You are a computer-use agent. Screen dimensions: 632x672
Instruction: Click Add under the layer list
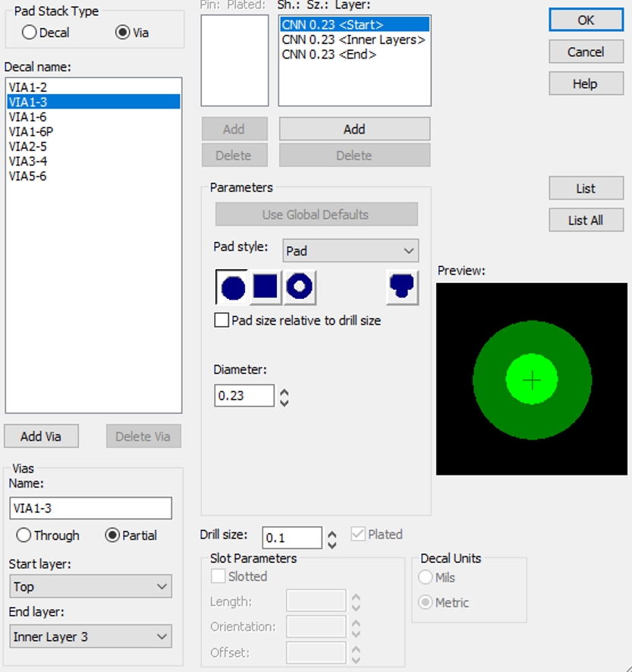[x=354, y=129]
